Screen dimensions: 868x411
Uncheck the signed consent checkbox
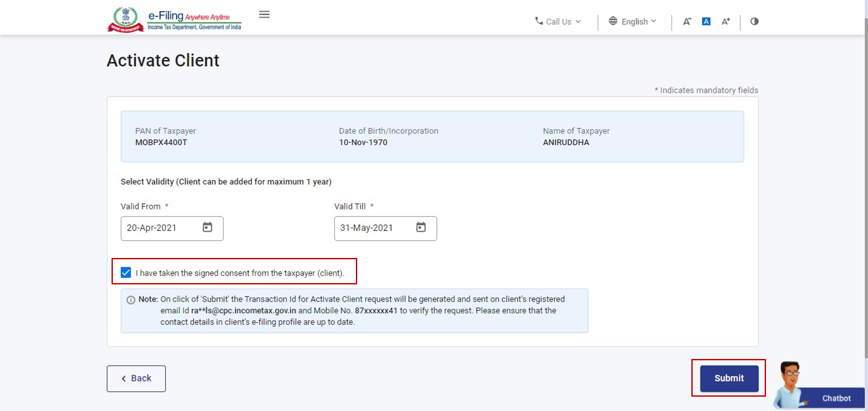tap(126, 272)
